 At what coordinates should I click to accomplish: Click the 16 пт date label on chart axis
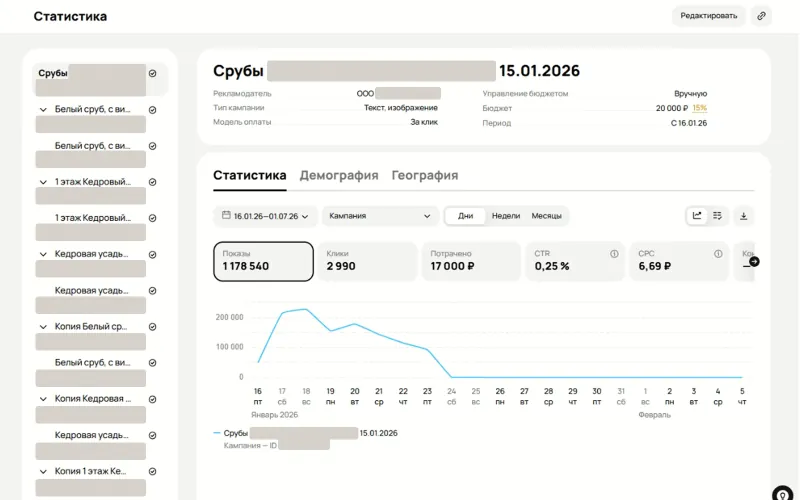(258, 396)
